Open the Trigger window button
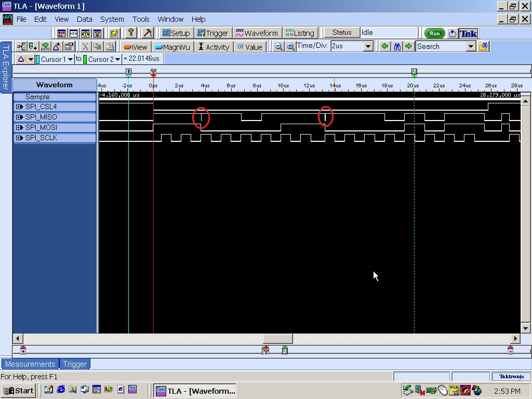 pos(213,33)
